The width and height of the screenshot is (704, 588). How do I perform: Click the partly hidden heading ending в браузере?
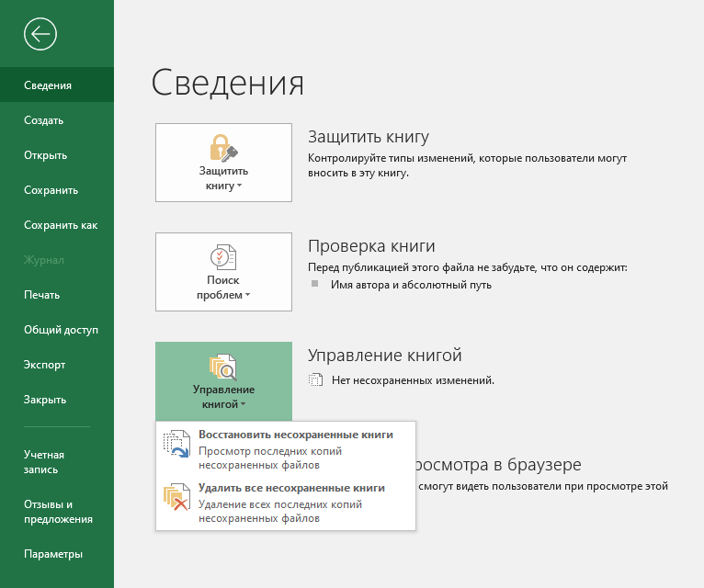pos(497,465)
